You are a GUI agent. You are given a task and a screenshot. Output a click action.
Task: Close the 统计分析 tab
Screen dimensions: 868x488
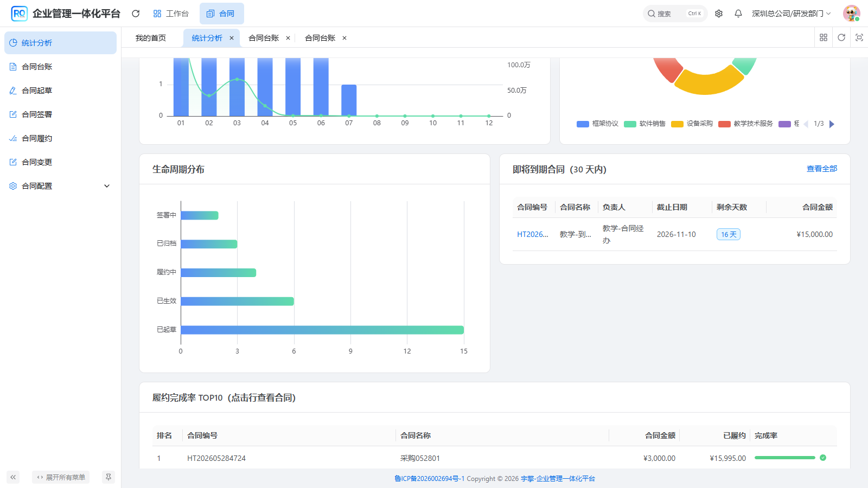[232, 38]
